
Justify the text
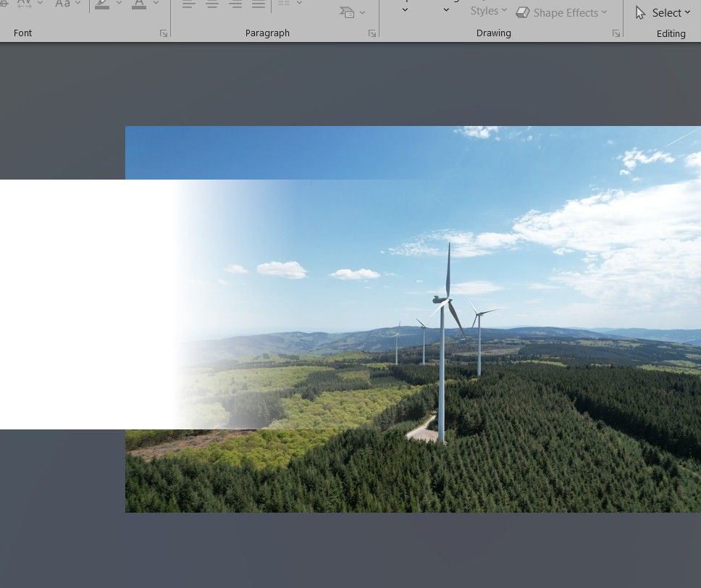(259, 4)
